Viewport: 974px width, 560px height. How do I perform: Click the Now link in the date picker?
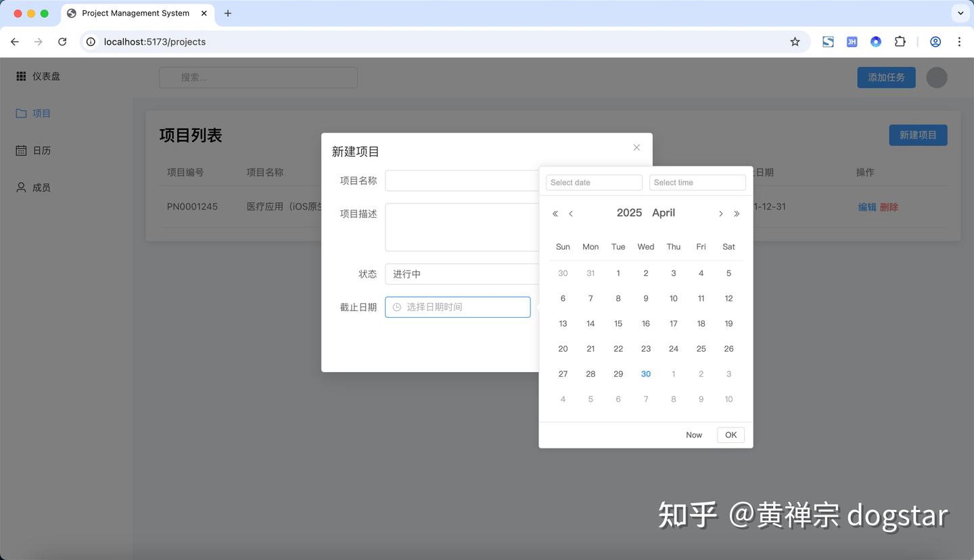click(693, 435)
